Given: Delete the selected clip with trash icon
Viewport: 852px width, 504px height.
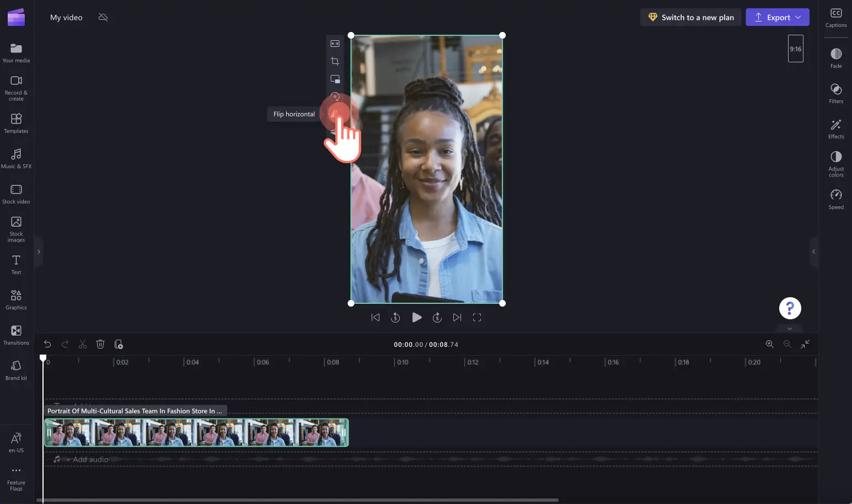Looking at the screenshot, I should [100, 344].
